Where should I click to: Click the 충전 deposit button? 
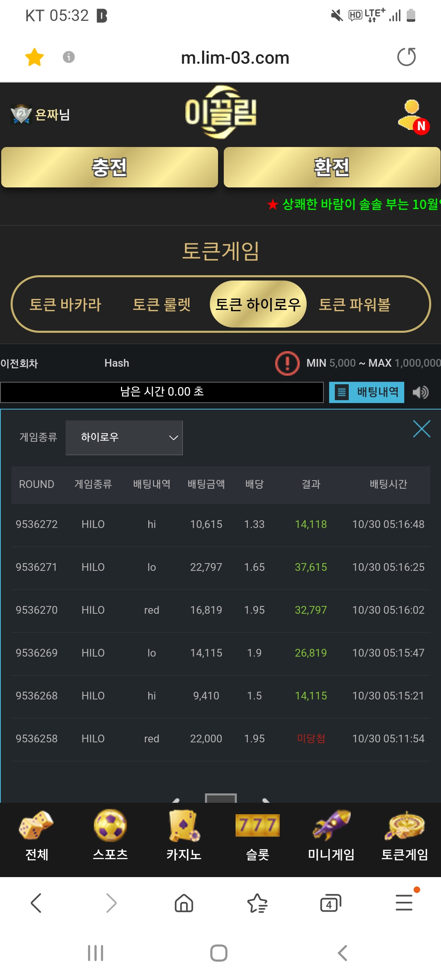coord(109,167)
